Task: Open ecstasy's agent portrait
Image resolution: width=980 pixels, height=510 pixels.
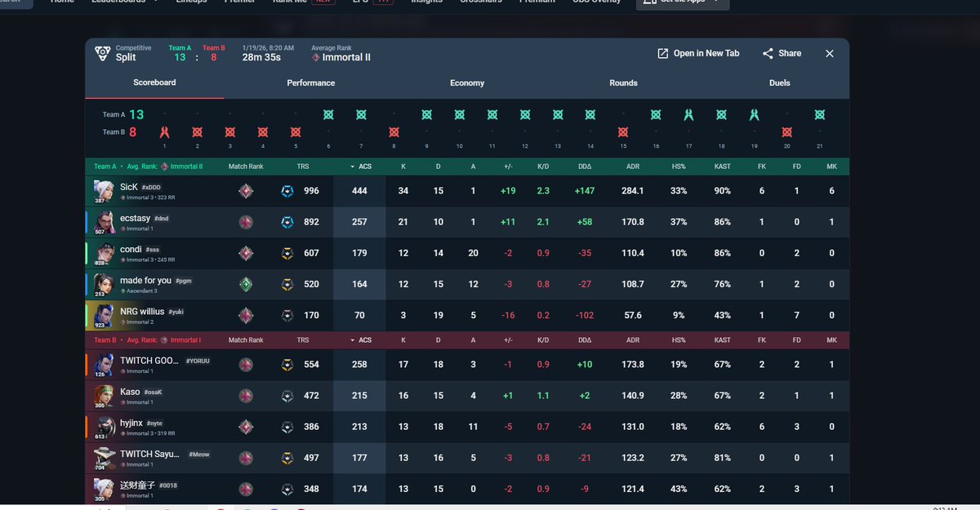Action: pyautogui.click(x=104, y=222)
